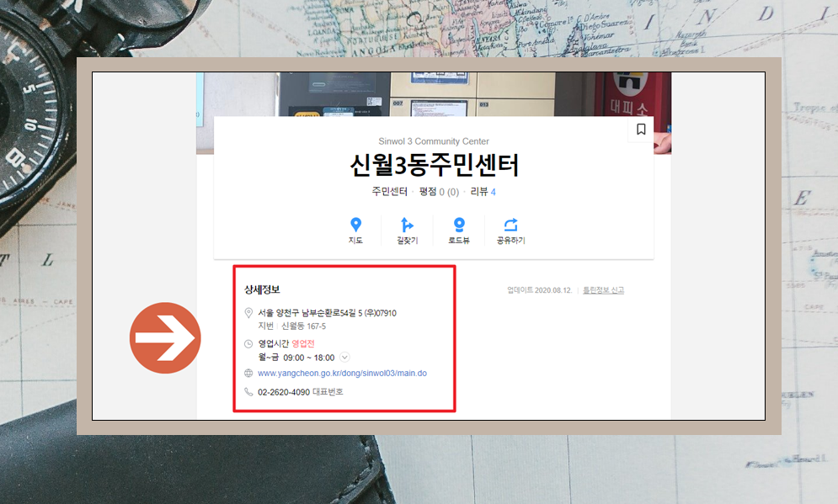The image size is (838, 504).
Task: Click the 틀린정보 신고 report link
Action: coord(603,290)
